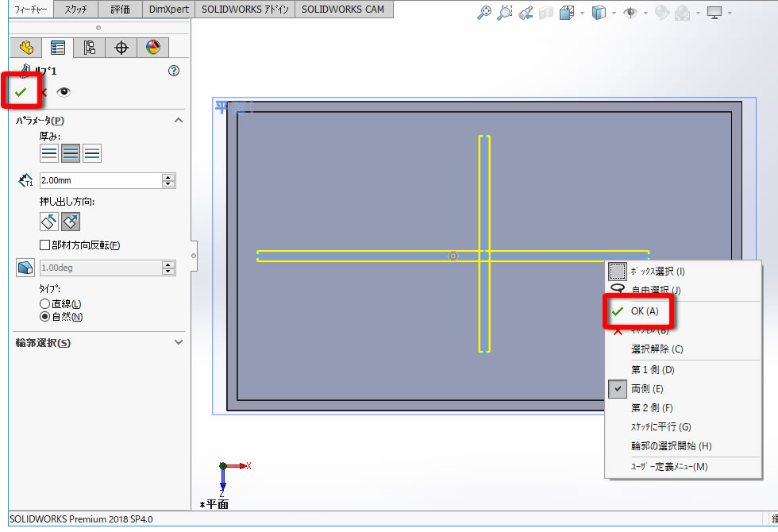
Task: Increase draft angle with up spinner
Action: coord(168,264)
